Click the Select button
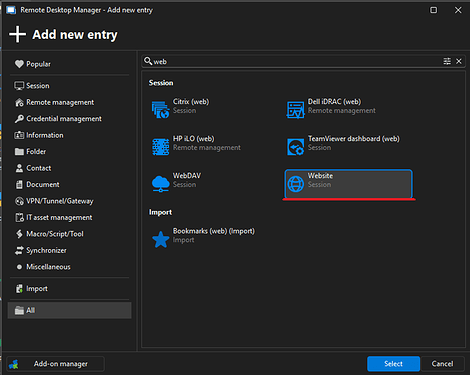470x375 pixels. 393,364
